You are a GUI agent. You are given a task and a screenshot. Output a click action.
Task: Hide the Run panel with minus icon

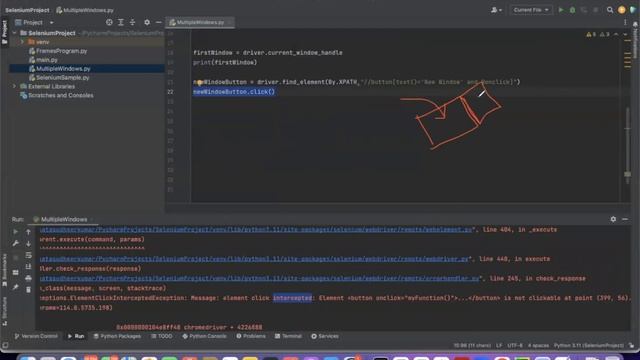(625, 219)
